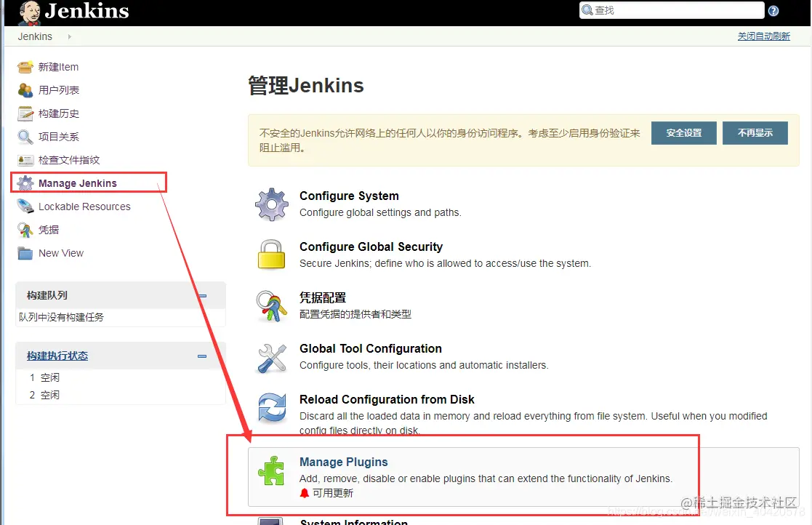Click the System Information monitor icon
812x525 pixels.
(271, 521)
